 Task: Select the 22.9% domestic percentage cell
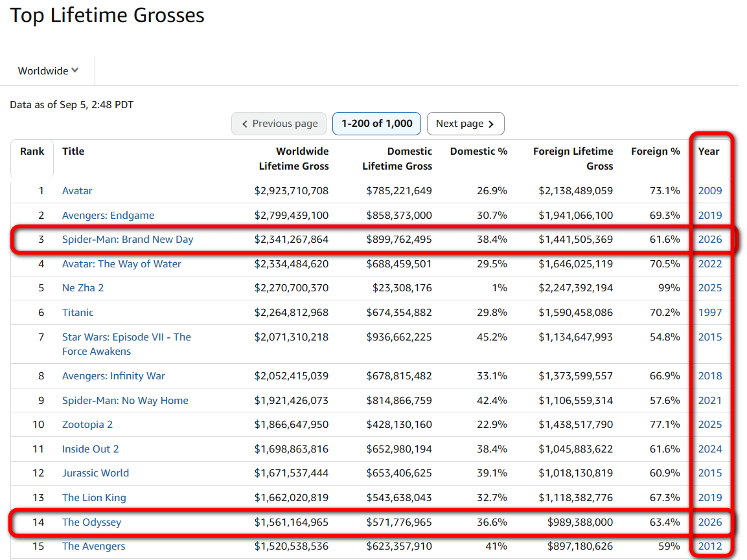(x=492, y=425)
